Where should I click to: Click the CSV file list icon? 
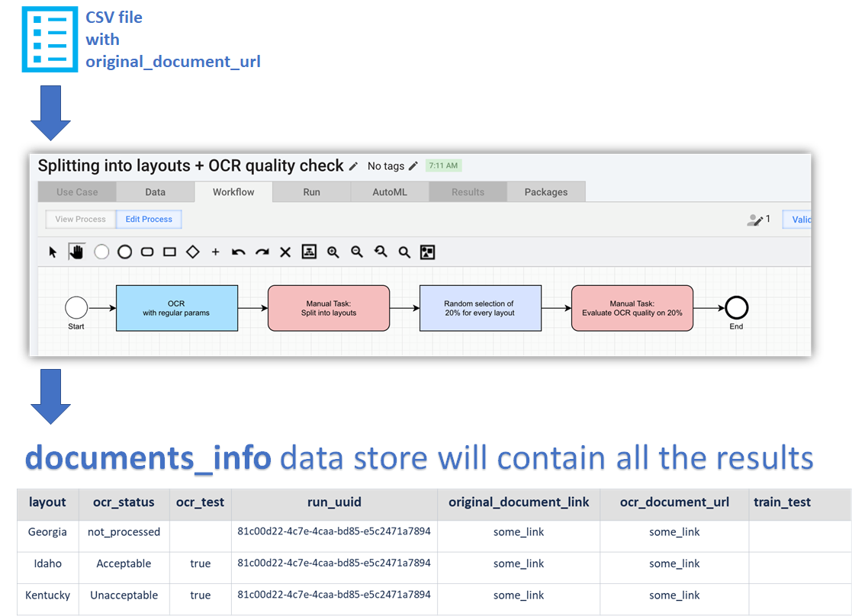point(50,39)
